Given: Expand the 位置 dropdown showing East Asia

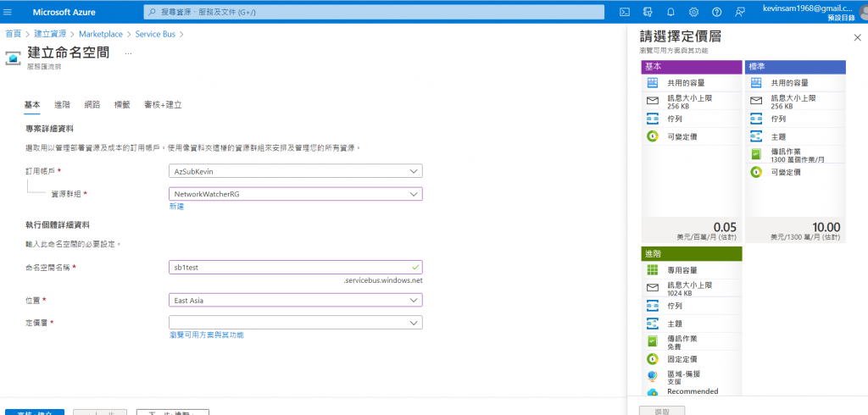Looking at the screenshot, I should click(x=296, y=300).
